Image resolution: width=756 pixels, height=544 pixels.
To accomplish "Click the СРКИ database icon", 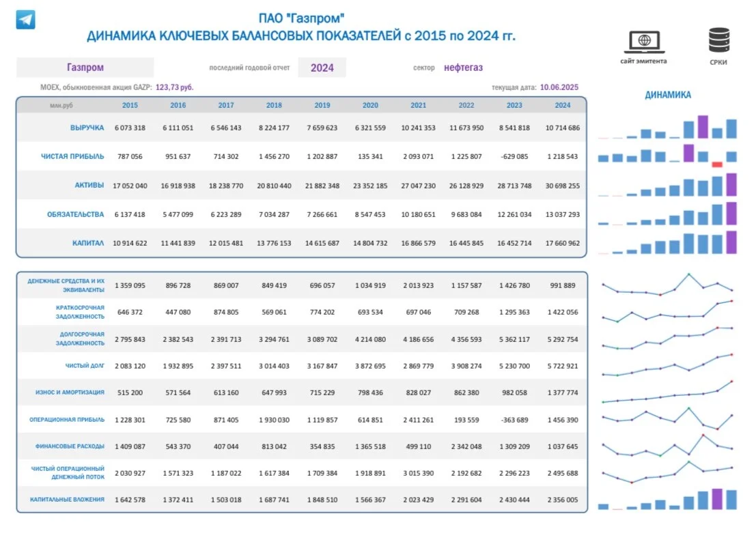I will pos(719,40).
